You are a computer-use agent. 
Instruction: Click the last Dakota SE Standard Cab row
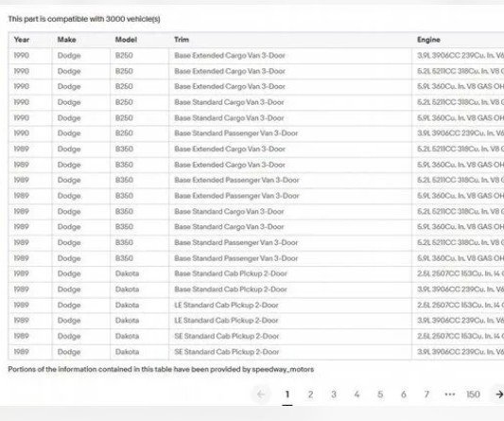tap(256, 352)
